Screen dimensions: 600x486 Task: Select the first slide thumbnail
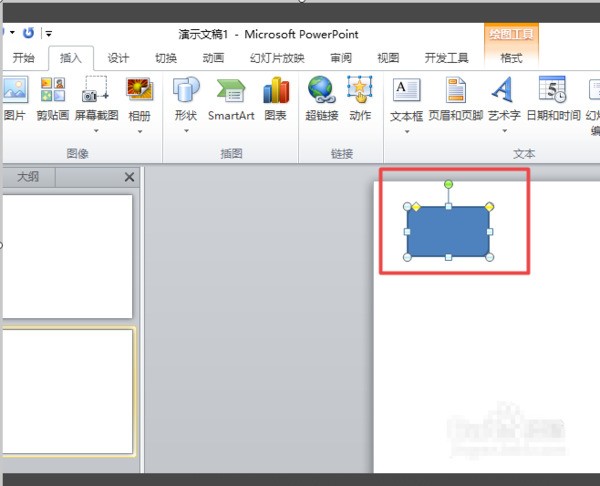pyautogui.click(x=67, y=256)
